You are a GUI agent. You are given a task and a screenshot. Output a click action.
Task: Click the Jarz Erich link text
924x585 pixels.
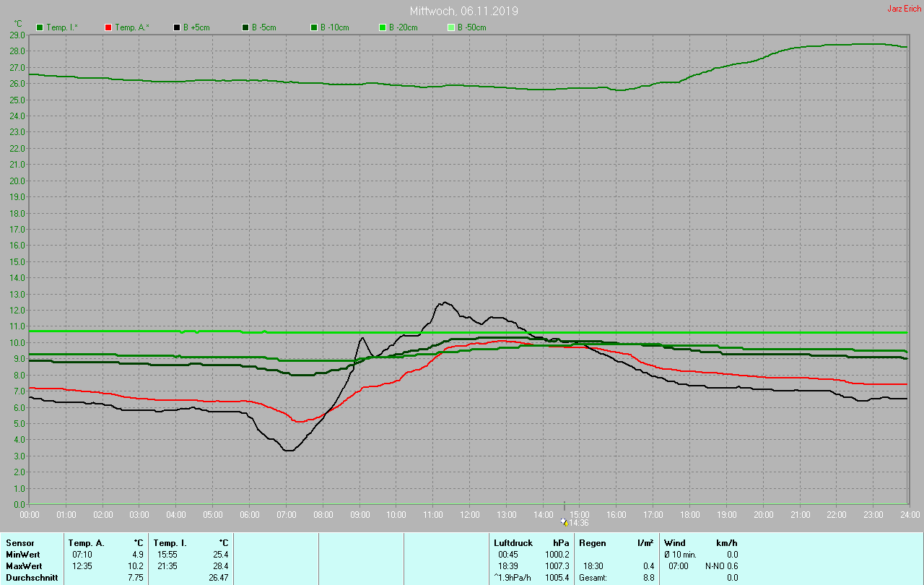(x=904, y=9)
